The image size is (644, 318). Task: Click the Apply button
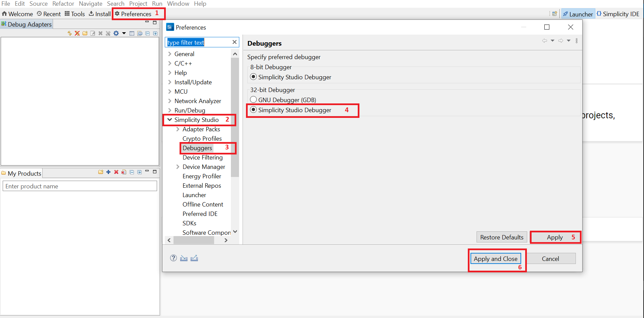(x=555, y=237)
